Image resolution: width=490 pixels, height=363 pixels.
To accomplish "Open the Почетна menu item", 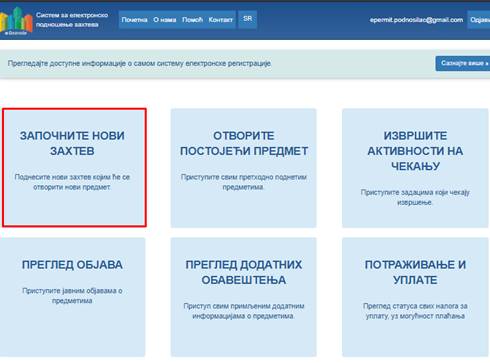I will pyautogui.click(x=134, y=20).
